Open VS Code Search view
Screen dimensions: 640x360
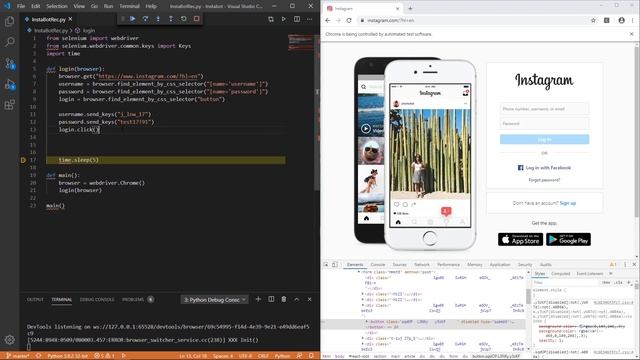tap(9, 42)
